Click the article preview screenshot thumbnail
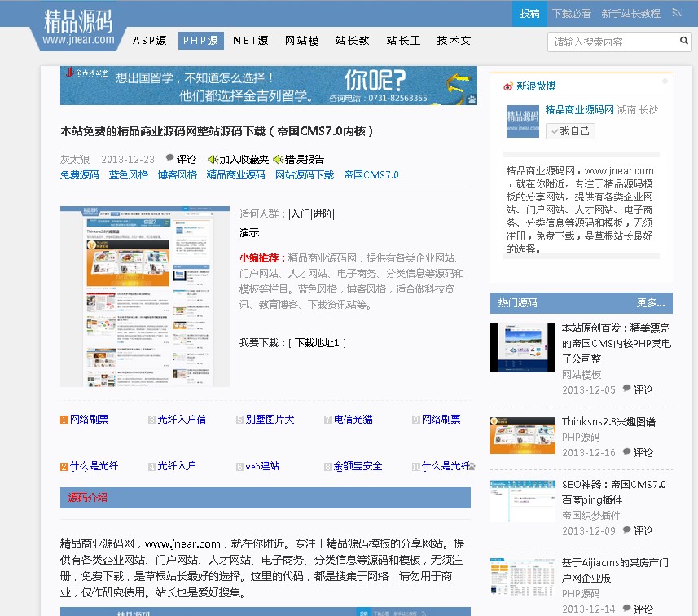 [x=145, y=297]
